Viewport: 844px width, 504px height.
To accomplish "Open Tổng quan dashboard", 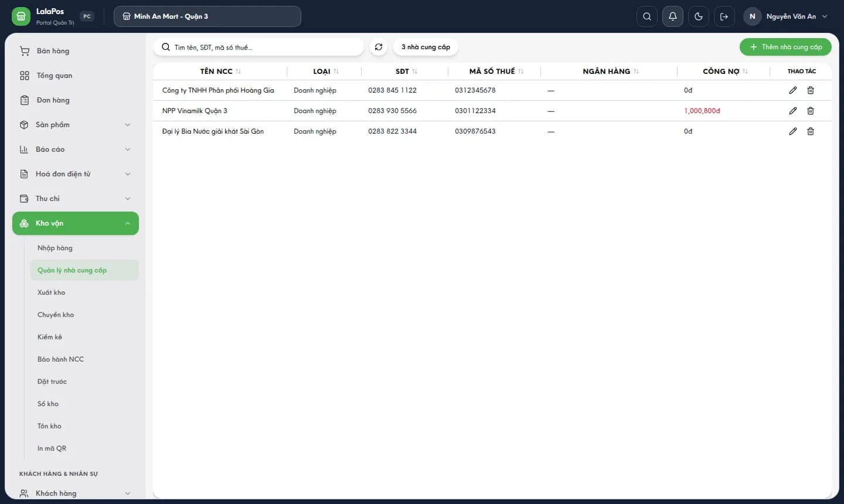I will (76, 76).
